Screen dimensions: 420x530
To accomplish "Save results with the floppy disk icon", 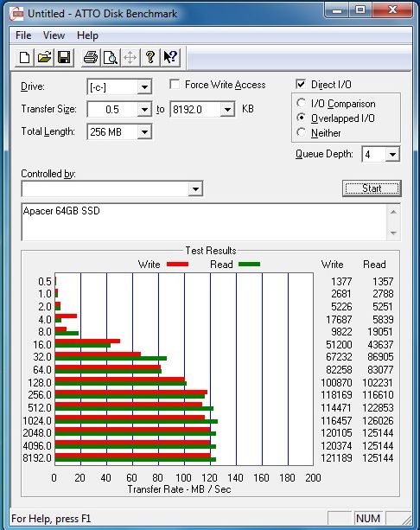I will [64, 57].
